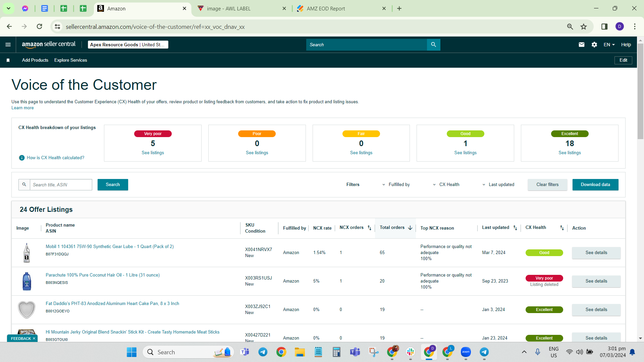The width and height of the screenshot is (644, 362).
Task: See details for Fat Daddio's Heart Cake Pan
Action: 596,310
